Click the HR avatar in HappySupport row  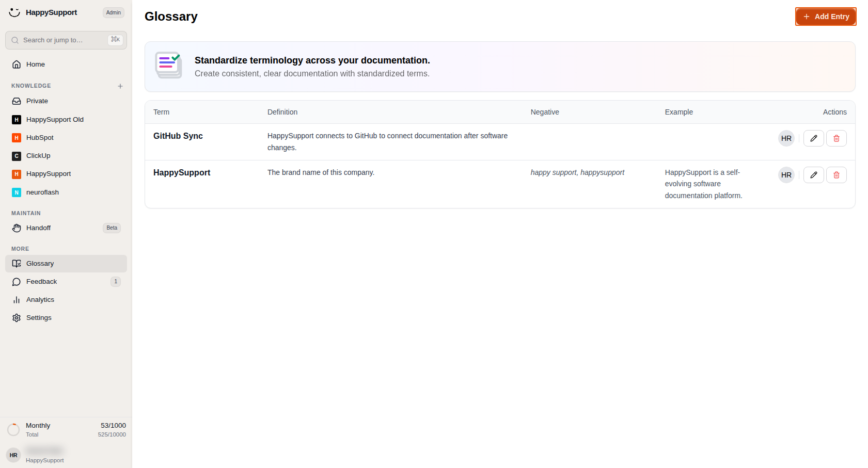pos(786,175)
